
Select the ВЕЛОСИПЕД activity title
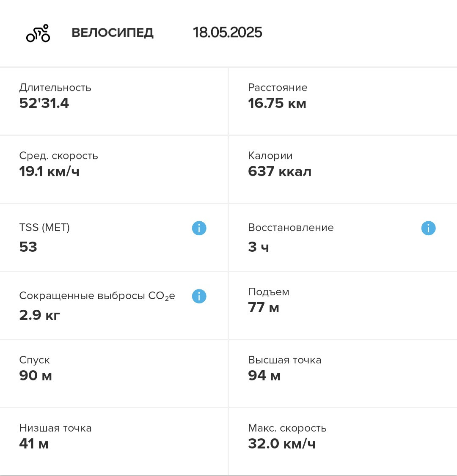coord(113,33)
